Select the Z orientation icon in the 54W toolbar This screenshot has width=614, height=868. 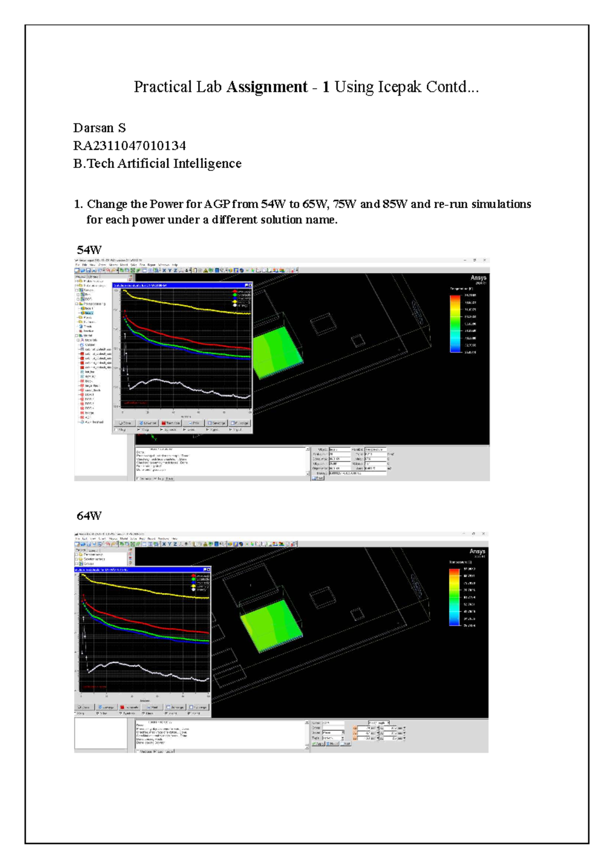pyautogui.click(x=176, y=270)
